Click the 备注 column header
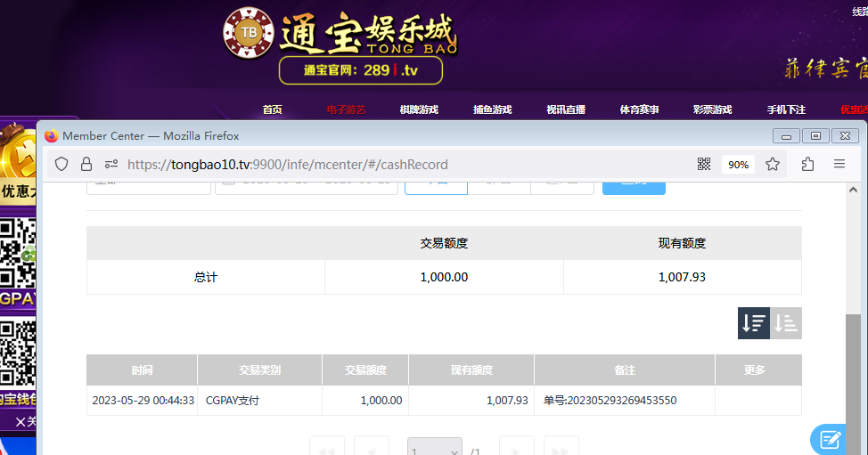 625,370
